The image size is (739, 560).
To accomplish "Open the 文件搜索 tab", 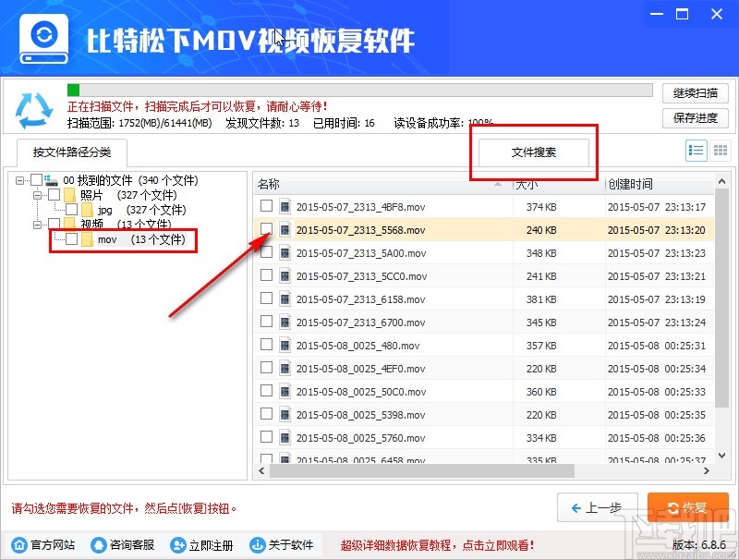I will pyautogui.click(x=534, y=152).
